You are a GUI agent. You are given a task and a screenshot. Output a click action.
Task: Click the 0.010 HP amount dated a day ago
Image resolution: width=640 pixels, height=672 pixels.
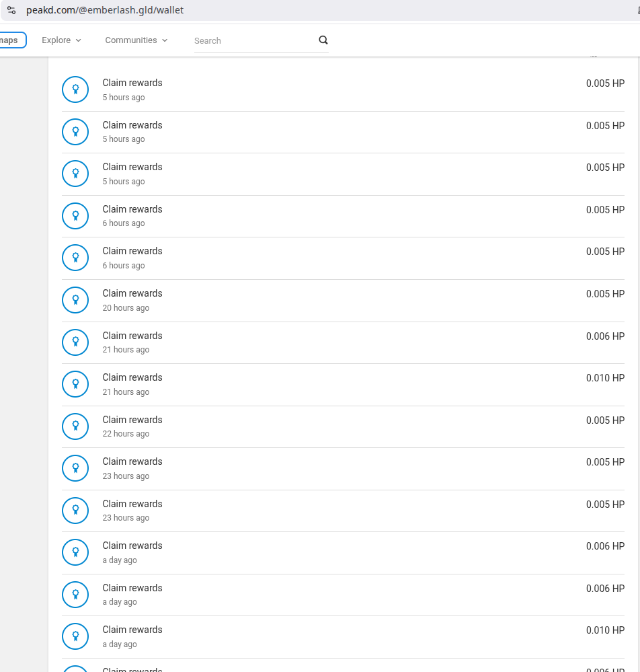[605, 630]
